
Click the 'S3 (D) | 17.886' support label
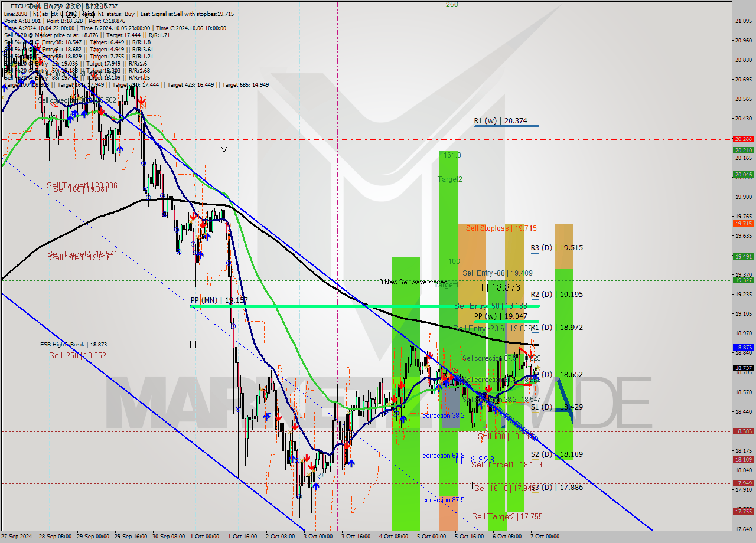point(556,488)
